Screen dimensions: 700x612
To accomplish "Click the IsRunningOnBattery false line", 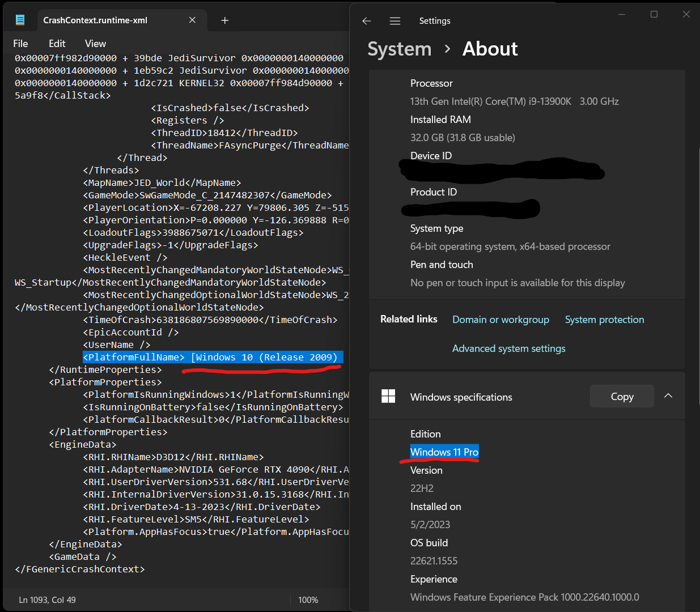I will pos(213,407).
